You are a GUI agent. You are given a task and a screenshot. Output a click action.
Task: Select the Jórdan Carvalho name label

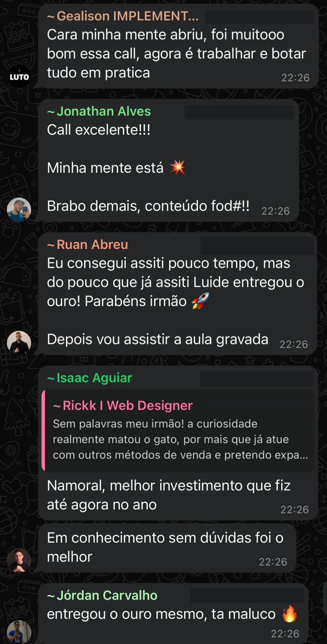point(102,596)
